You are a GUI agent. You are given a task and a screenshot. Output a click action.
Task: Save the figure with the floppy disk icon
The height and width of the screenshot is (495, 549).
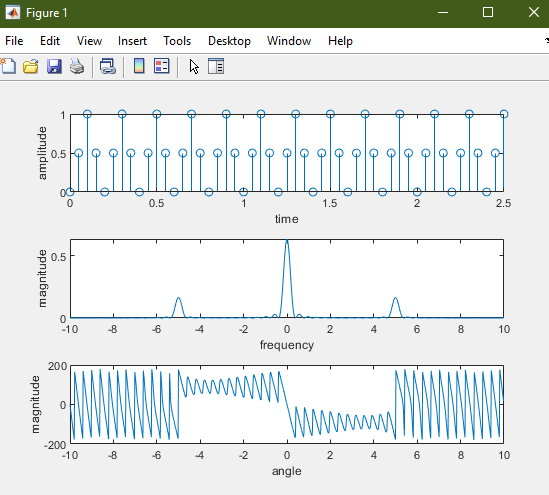(54, 66)
